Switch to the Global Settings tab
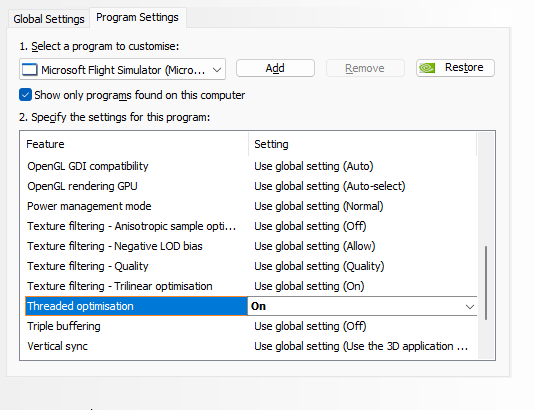Screen dimensions: 534x410 point(49,19)
